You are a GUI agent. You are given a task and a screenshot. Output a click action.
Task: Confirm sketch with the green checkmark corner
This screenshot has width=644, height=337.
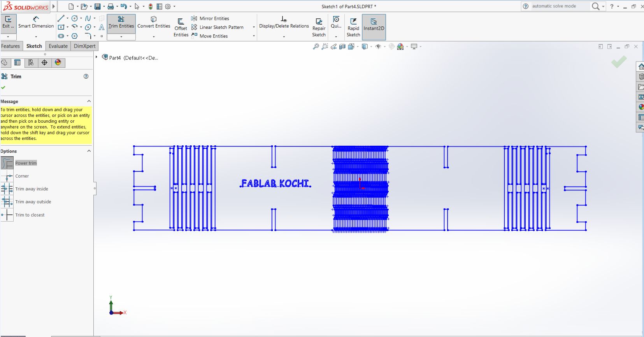tap(619, 62)
